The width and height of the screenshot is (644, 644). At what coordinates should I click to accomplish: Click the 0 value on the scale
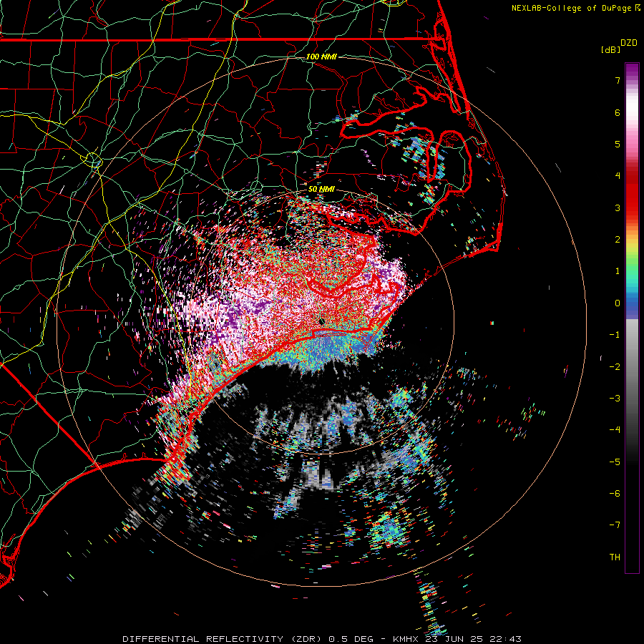point(618,303)
